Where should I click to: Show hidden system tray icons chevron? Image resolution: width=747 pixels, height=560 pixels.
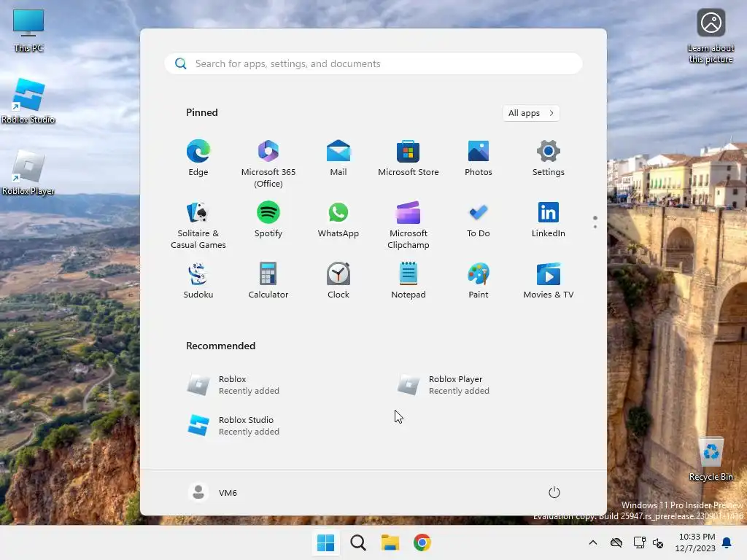[x=592, y=542]
